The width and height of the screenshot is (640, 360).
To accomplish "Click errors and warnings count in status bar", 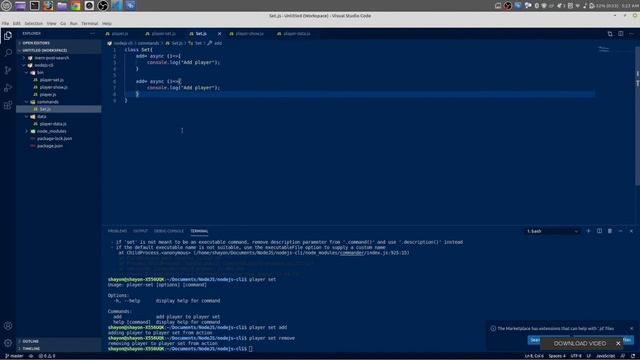I will (x=47, y=356).
